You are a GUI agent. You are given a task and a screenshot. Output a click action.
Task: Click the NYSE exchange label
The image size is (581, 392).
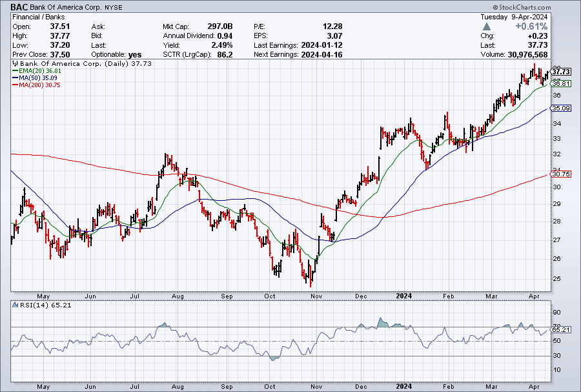[113, 7]
